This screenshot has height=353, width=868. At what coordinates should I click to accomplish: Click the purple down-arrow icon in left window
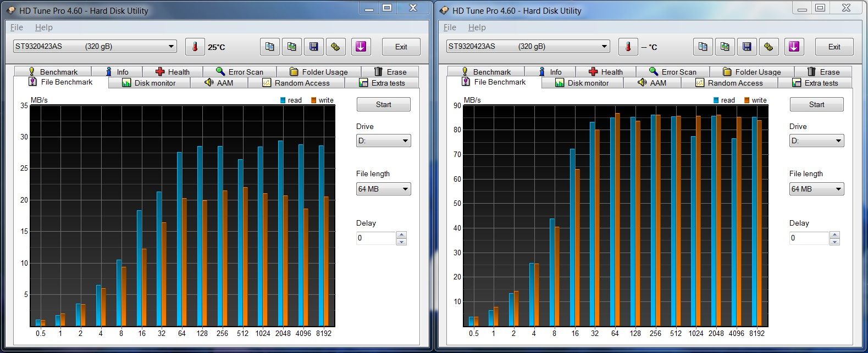coord(361,47)
